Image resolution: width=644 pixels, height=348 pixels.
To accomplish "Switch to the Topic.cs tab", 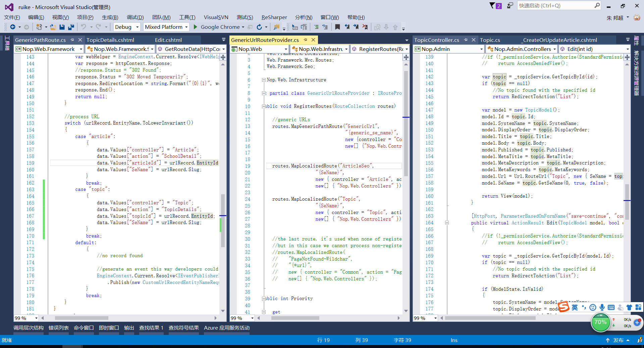I will click(490, 40).
